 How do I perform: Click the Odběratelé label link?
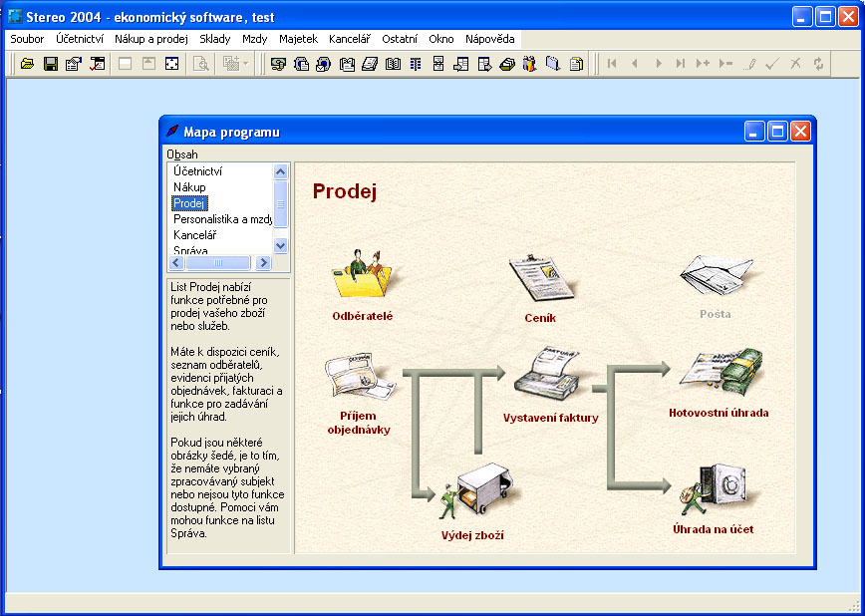[363, 316]
